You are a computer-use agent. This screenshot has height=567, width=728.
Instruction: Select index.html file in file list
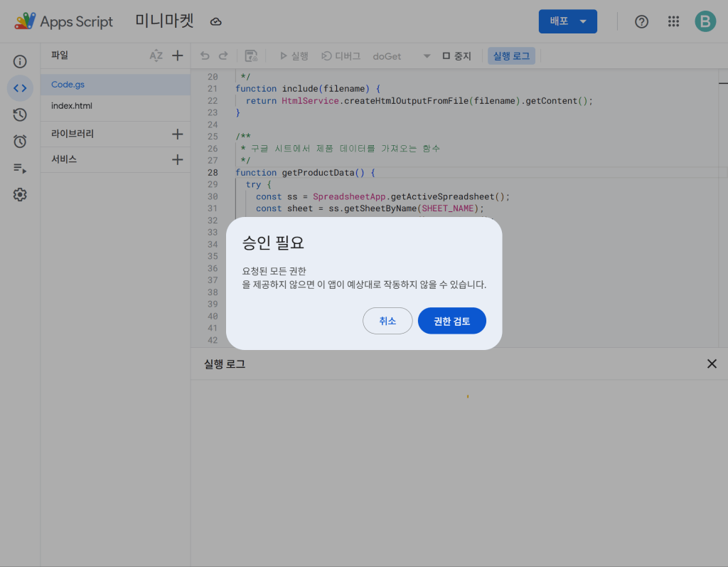(x=72, y=106)
